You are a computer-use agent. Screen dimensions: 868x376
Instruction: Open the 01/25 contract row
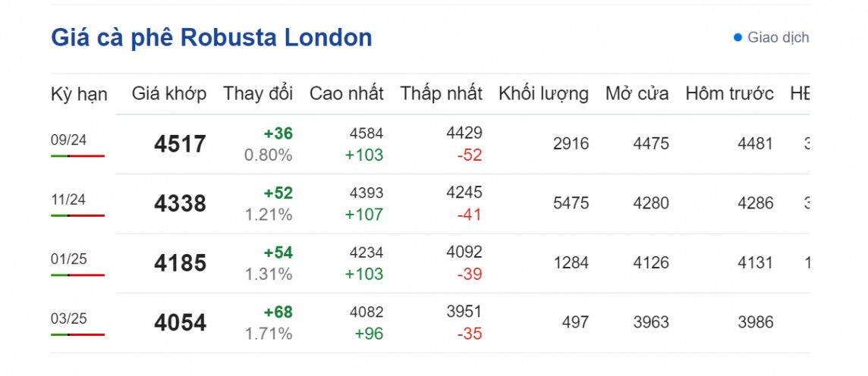point(68,258)
